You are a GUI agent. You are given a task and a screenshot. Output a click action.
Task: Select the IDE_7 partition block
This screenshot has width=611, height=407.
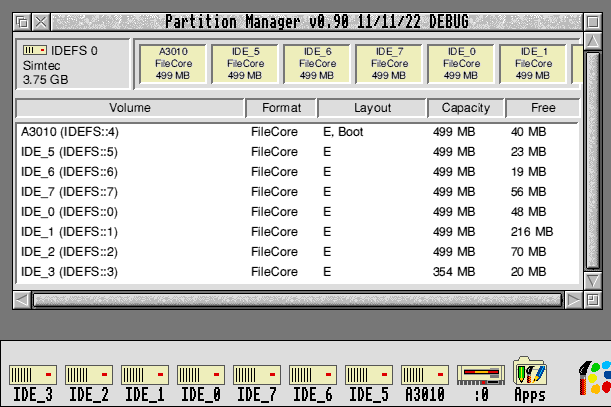389,64
